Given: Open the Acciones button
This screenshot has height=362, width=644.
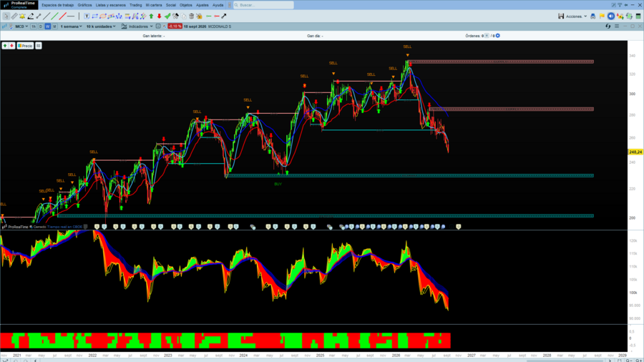Looking at the screenshot, I should (576, 16).
